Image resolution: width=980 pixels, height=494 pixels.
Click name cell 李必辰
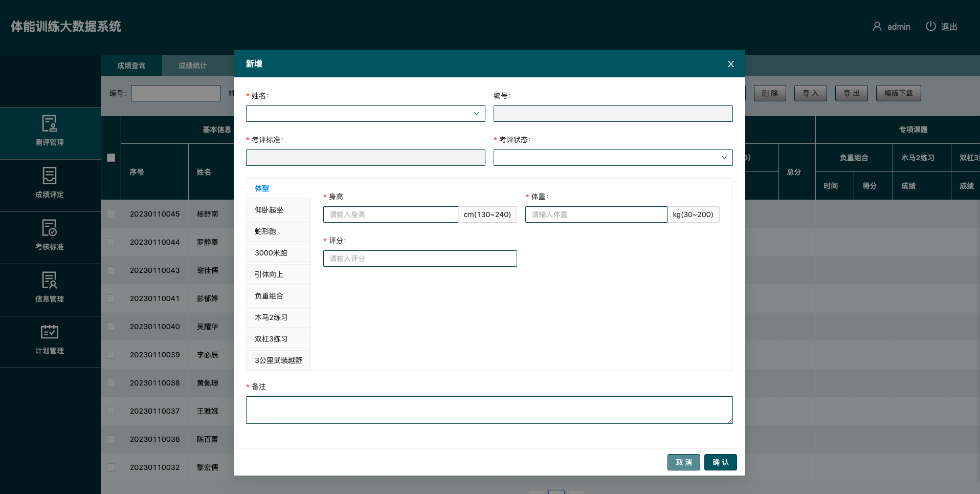208,355
